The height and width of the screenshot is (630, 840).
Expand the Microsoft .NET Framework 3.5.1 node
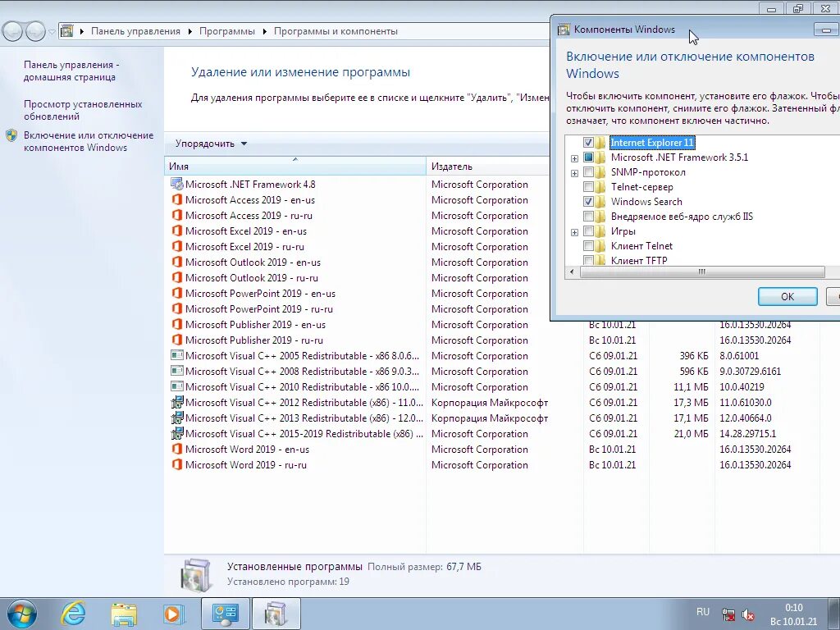click(574, 158)
